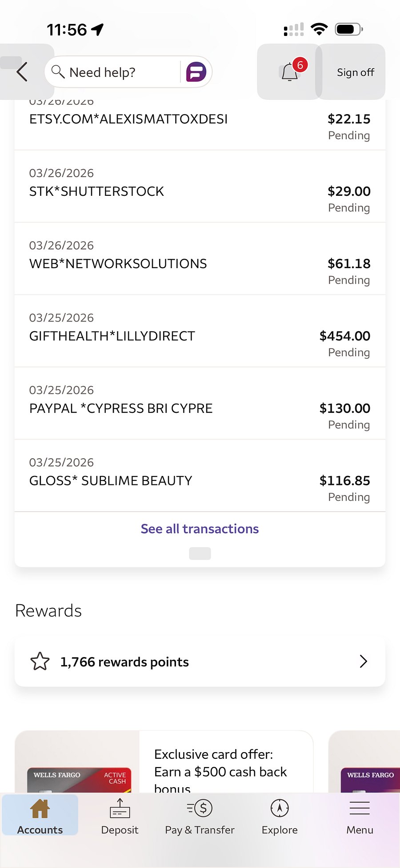400x868 pixels.
Task: See all transactions link
Action: point(200,529)
